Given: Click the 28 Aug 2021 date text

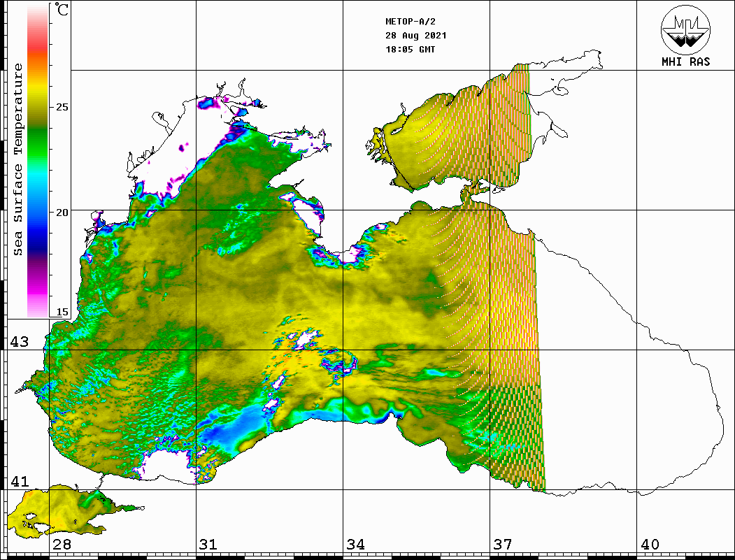Looking at the screenshot, I should [x=415, y=36].
